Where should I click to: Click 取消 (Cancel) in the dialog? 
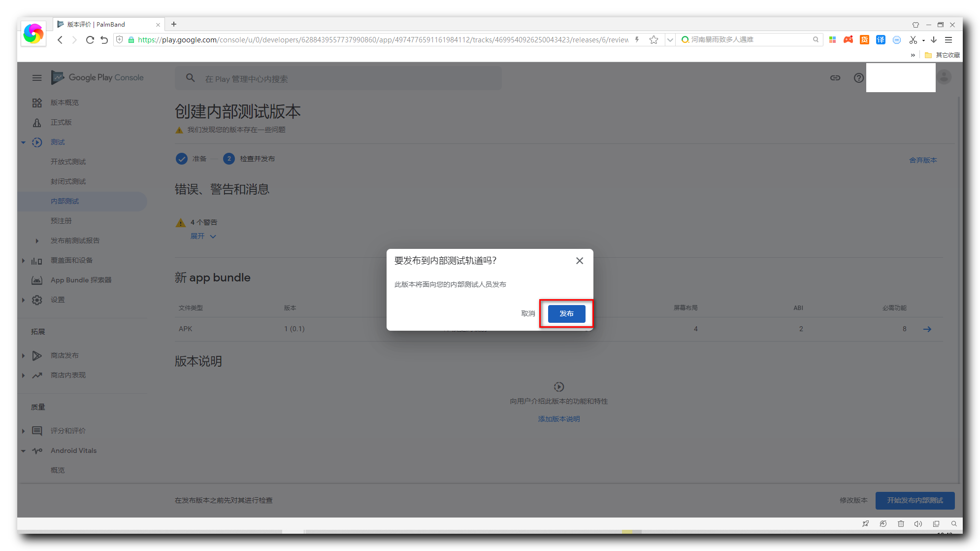[x=528, y=312]
